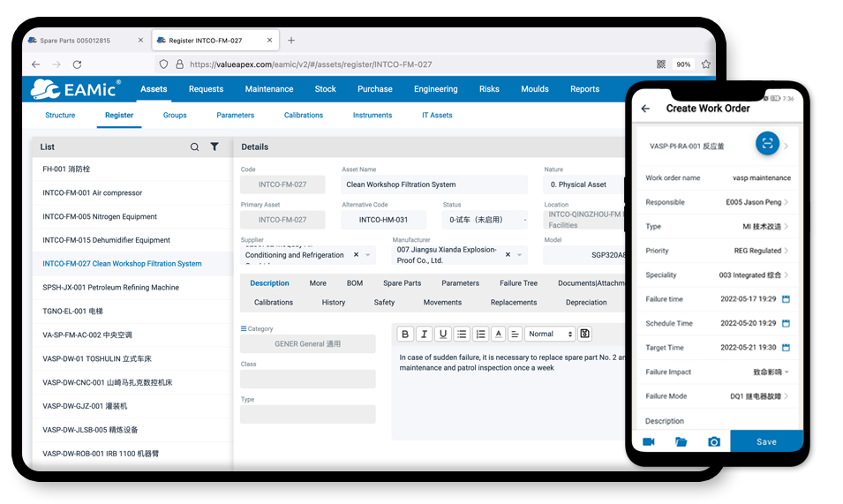Screen dimensions: 843x504
Task: Open the Depreciation tab
Action: [586, 303]
